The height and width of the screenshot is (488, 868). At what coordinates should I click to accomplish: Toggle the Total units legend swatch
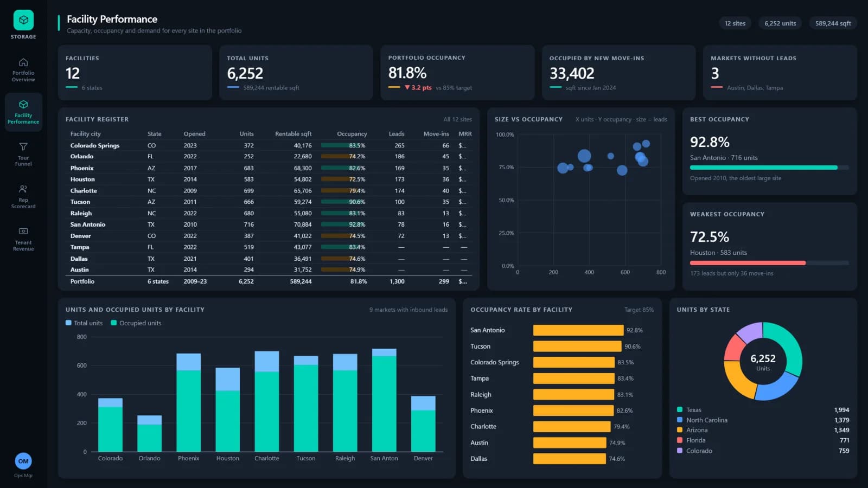68,323
